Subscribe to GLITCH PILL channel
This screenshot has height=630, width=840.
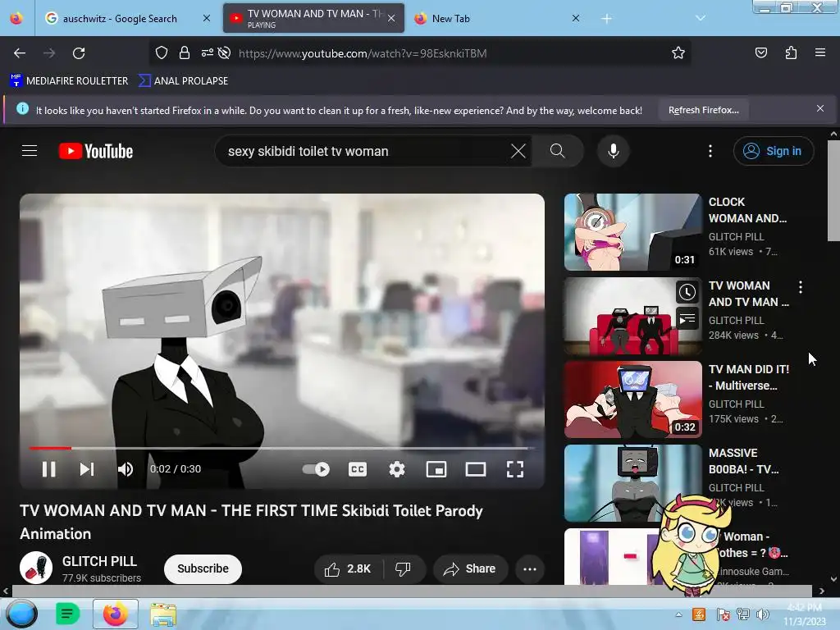pyautogui.click(x=203, y=569)
